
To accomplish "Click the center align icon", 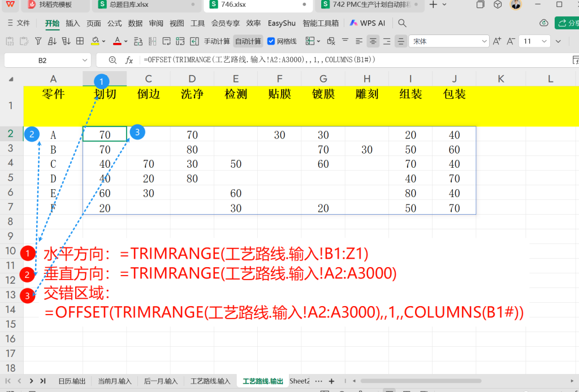I will click(x=373, y=41).
